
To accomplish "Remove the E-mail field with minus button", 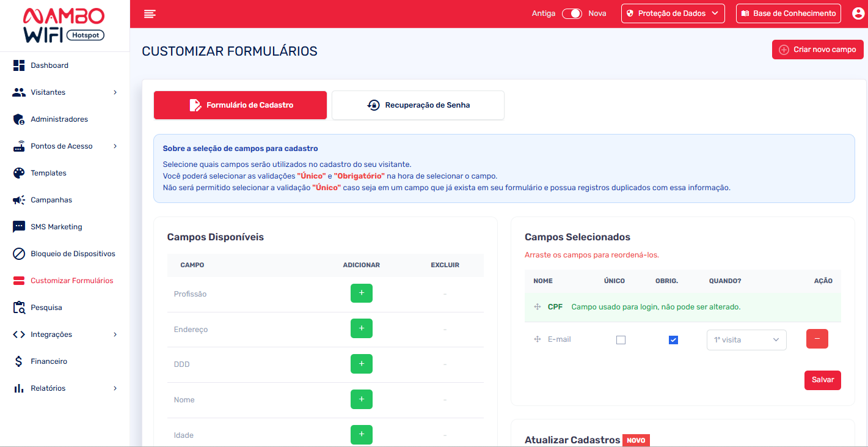I will tap(817, 339).
